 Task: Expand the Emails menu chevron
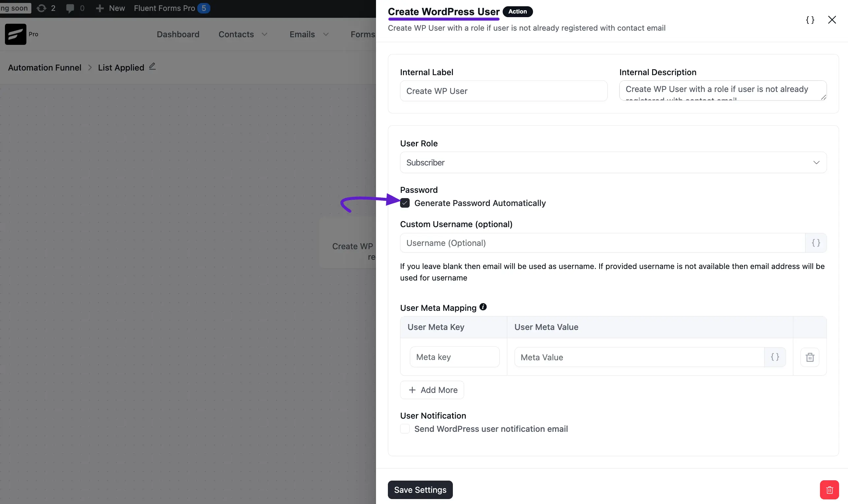coord(326,34)
